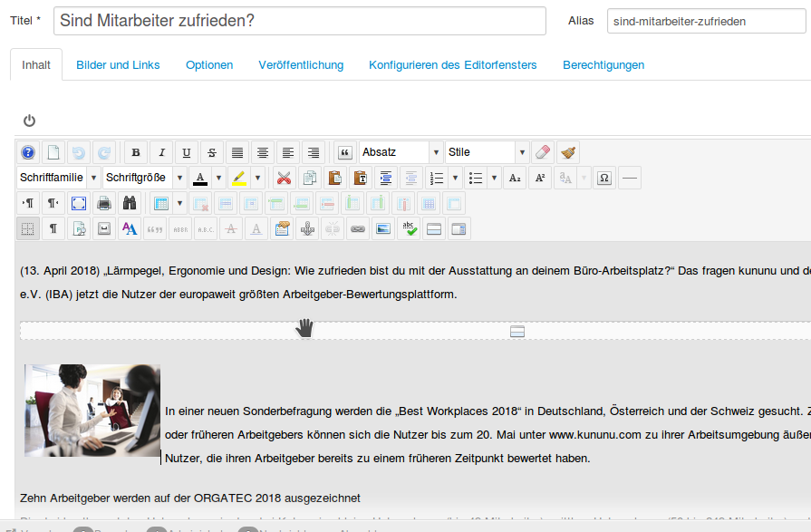The width and height of the screenshot is (811, 532).
Task: Open the Berechtigungen tab
Action: 602,65
